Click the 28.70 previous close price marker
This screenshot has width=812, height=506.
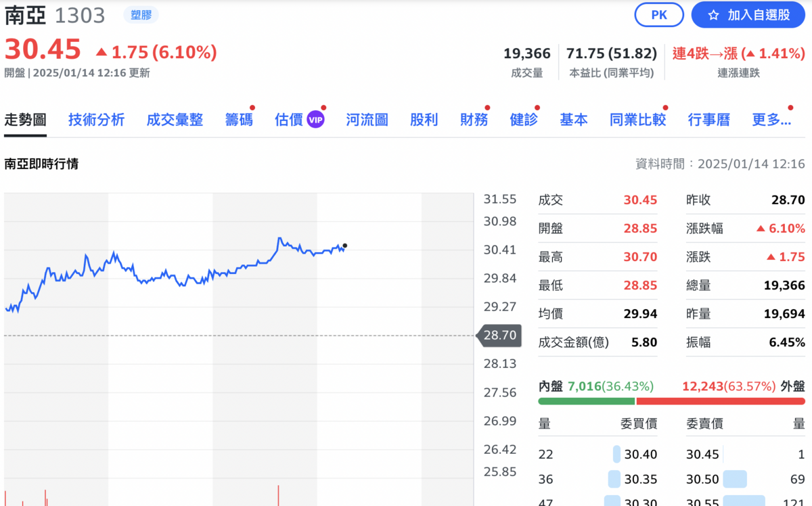[x=499, y=335]
